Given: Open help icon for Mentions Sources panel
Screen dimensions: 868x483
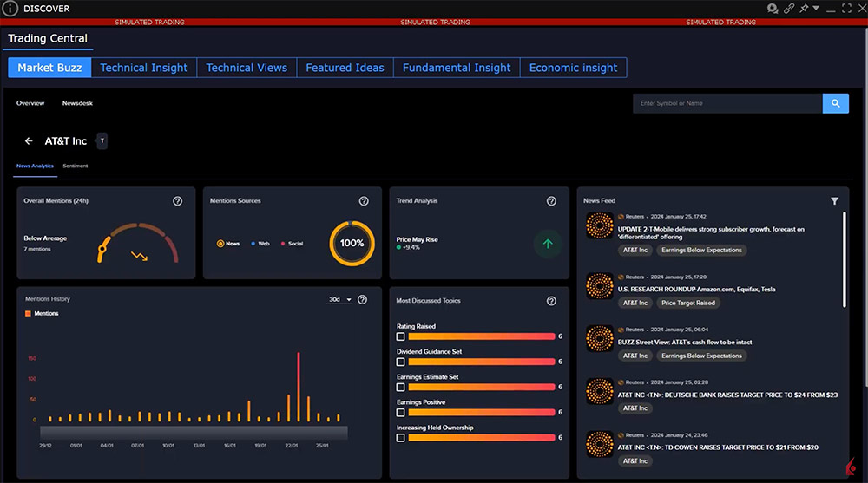Looking at the screenshot, I should pos(364,201).
